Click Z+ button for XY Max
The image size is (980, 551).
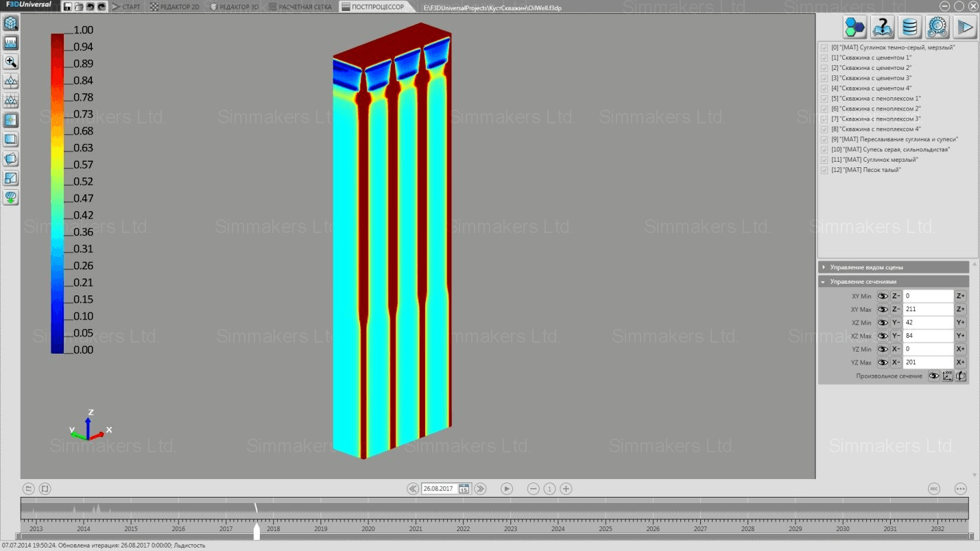coord(961,310)
